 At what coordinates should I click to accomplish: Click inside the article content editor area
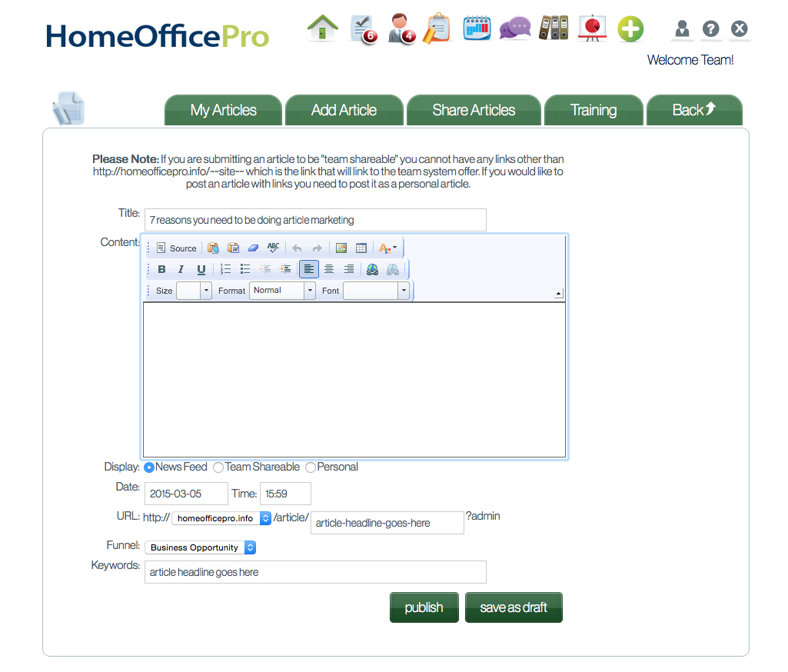tap(354, 380)
